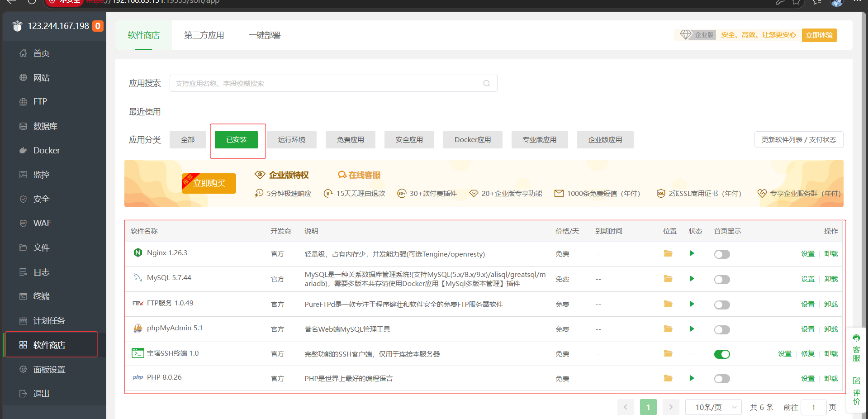The height and width of the screenshot is (419, 868).
Task: Toggle 首页显示 switch for PHP 8.0.26
Action: [722, 379]
